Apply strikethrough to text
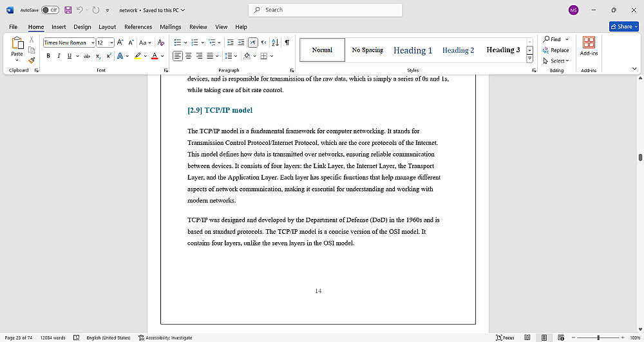This screenshot has width=644, height=342. 87,56
